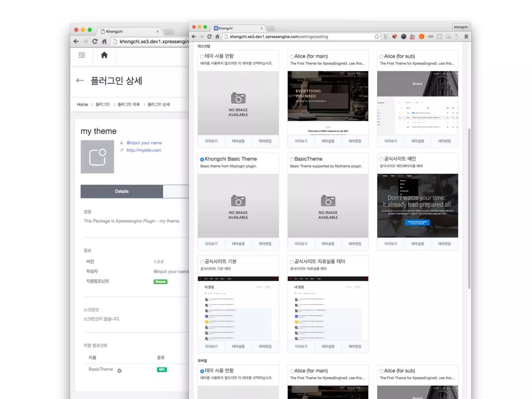Screen dimensions: 532x399
Task: Reload the front browser page
Action: coord(209,37)
